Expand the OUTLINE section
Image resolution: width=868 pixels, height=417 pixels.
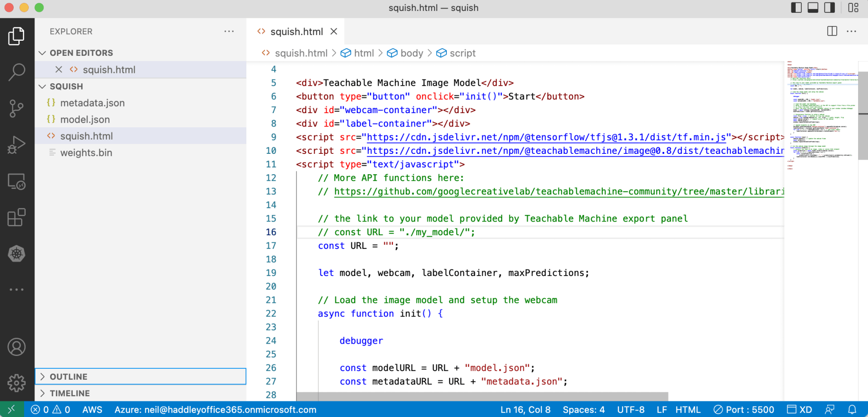(69, 377)
